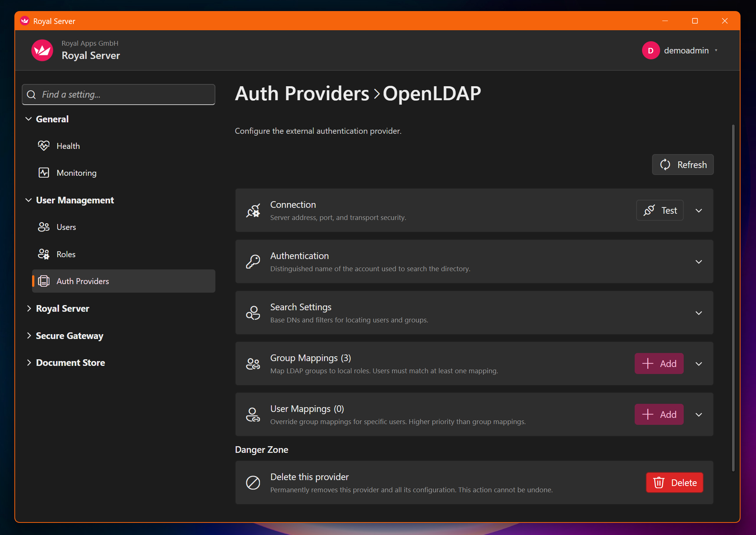
Task: Click the Authentication key icon
Action: coord(253,262)
